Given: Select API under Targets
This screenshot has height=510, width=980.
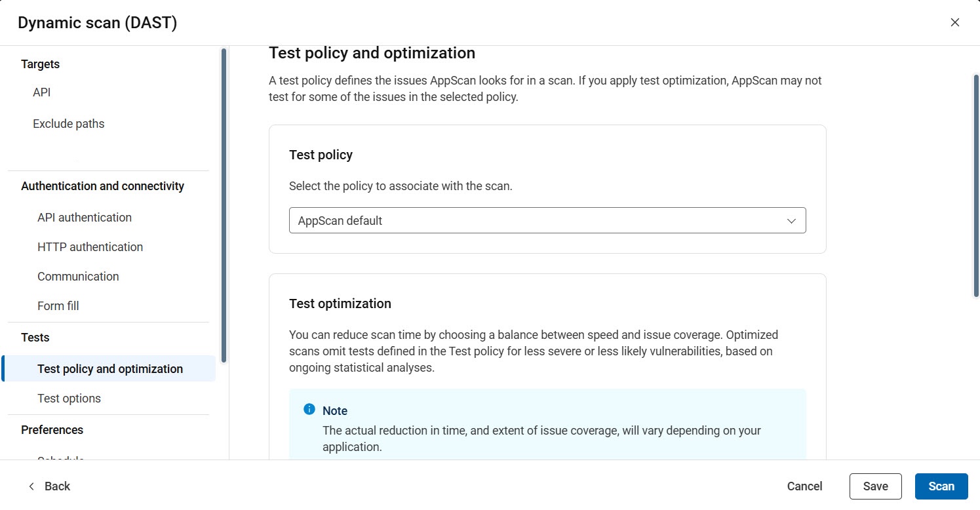Looking at the screenshot, I should pos(41,92).
